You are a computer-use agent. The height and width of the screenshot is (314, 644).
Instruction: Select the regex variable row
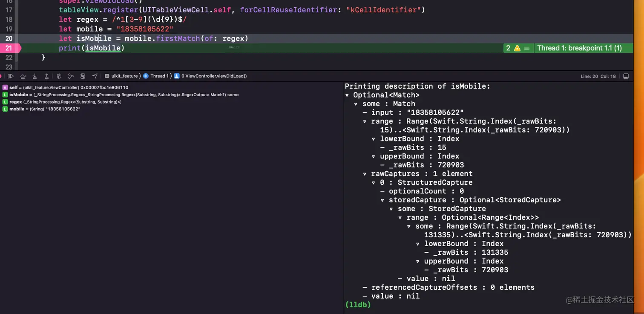pyautogui.click(x=172, y=102)
